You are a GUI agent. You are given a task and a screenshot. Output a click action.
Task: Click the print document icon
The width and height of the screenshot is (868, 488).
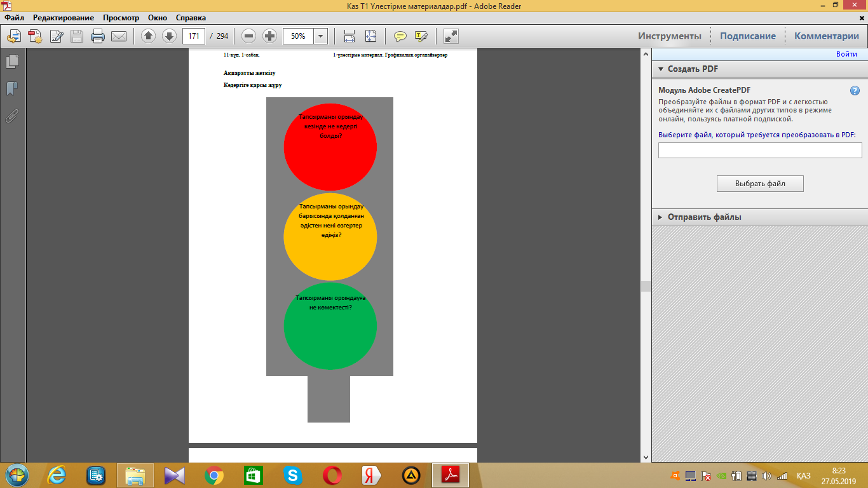click(98, 36)
